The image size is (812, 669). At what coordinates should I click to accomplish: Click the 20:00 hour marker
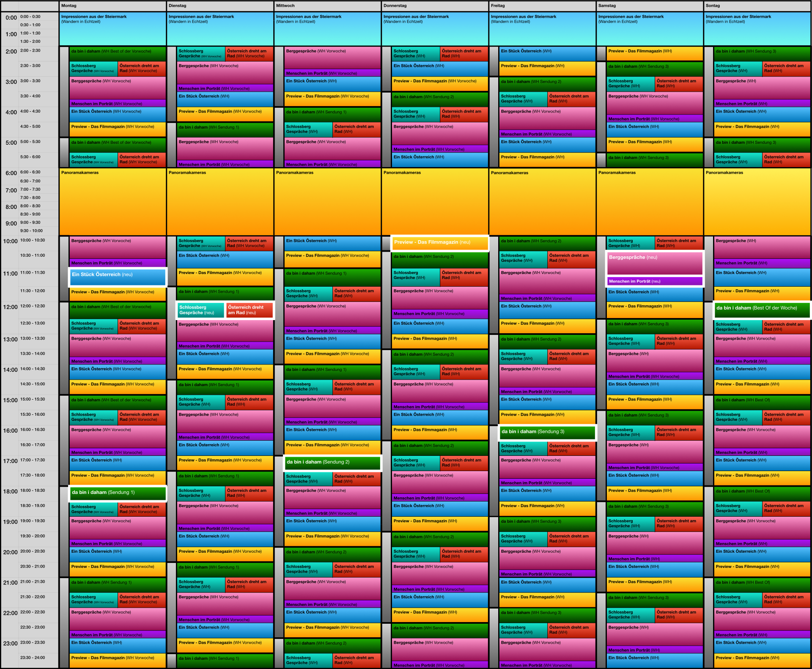click(10, 552)
